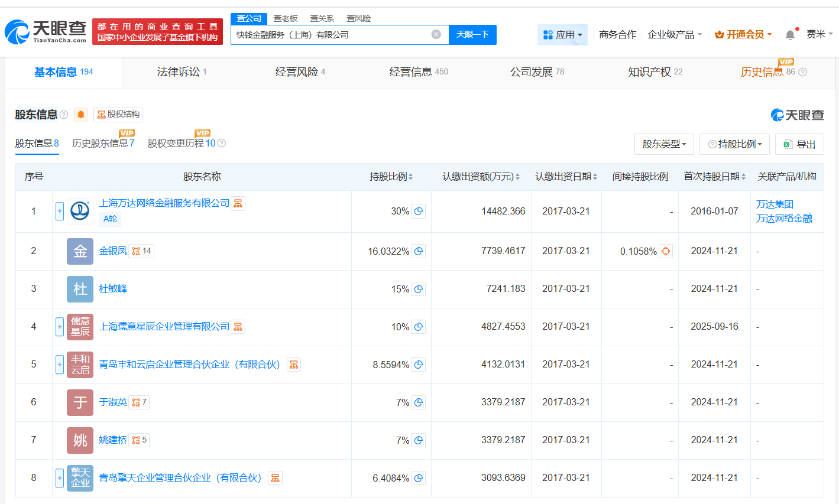
Task: Open the top-right notification bell
Action: pyautogui.click(x=789, y=34)
